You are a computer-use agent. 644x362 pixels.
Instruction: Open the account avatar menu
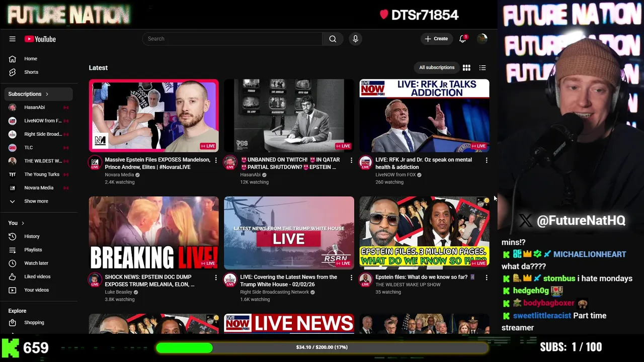click(482, 39)
